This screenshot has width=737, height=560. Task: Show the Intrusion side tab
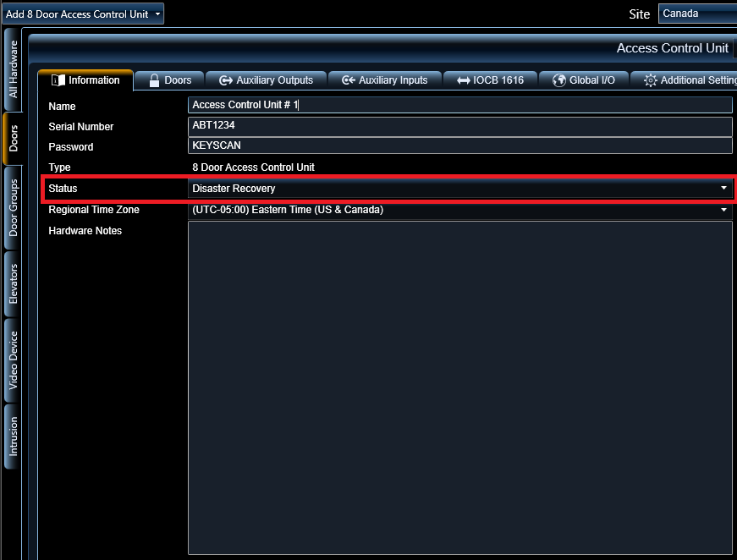point(14,436)
